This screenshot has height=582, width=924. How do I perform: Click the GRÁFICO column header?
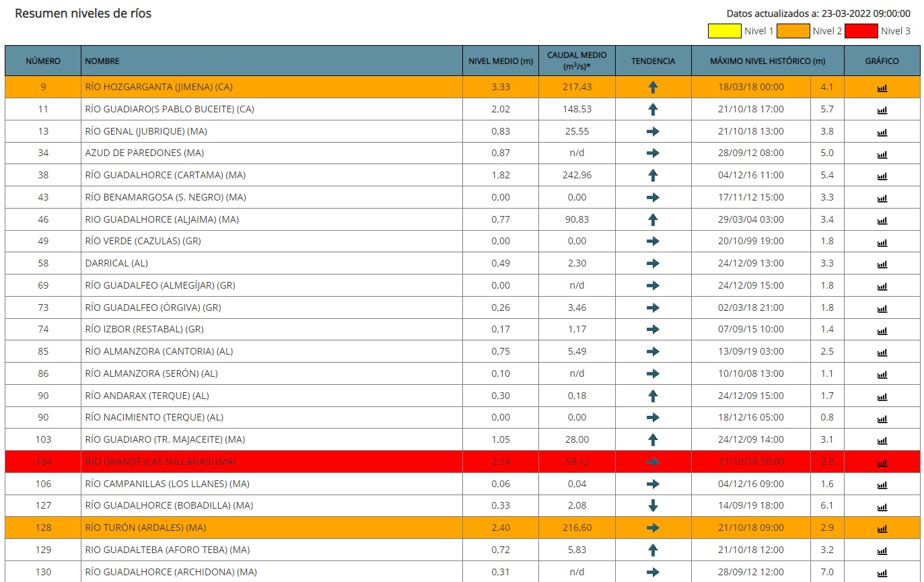click(882, 61)
